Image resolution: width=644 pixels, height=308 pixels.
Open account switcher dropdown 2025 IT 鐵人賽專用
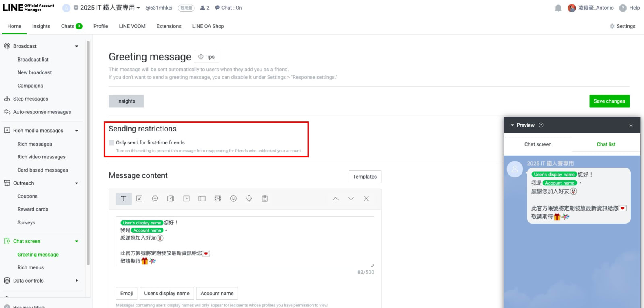click(x=107, y=8)
